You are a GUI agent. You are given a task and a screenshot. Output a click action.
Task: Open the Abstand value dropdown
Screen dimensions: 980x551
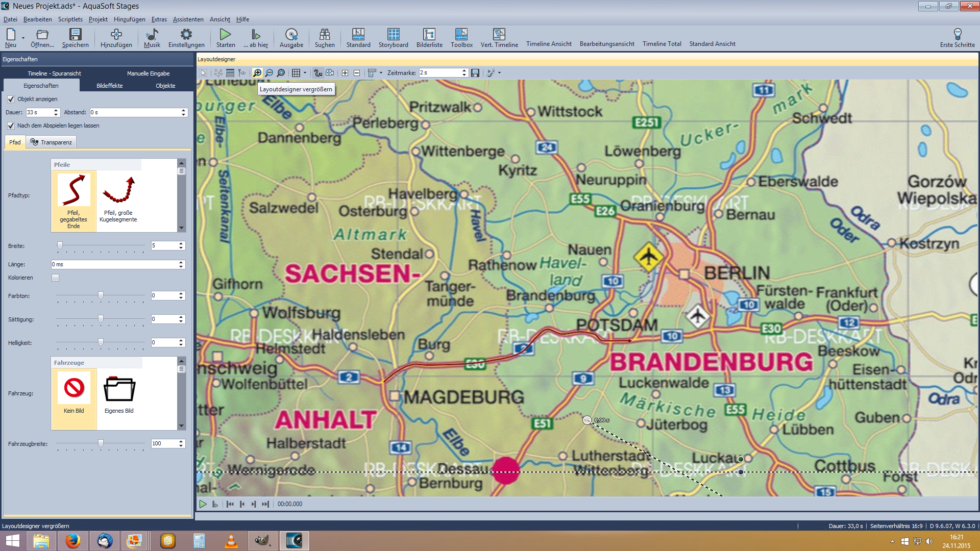(x=183, y=112)
